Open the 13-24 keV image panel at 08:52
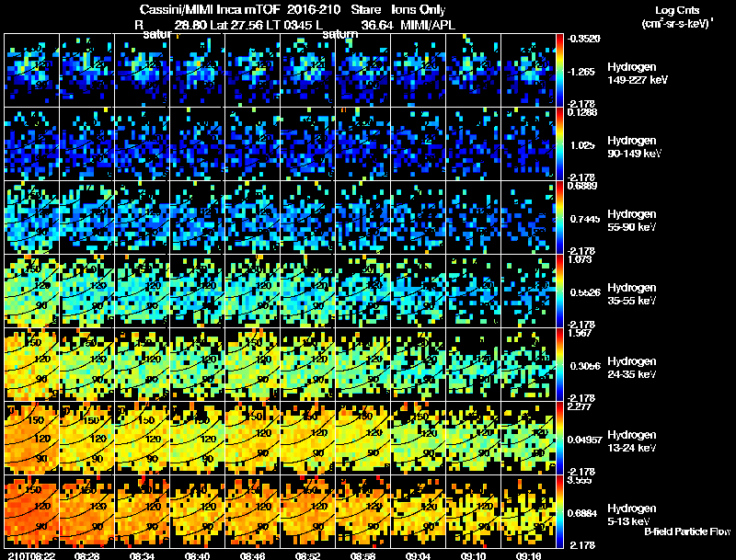The height and width of the screenshot is (560, 736). (x=307, y=439)
